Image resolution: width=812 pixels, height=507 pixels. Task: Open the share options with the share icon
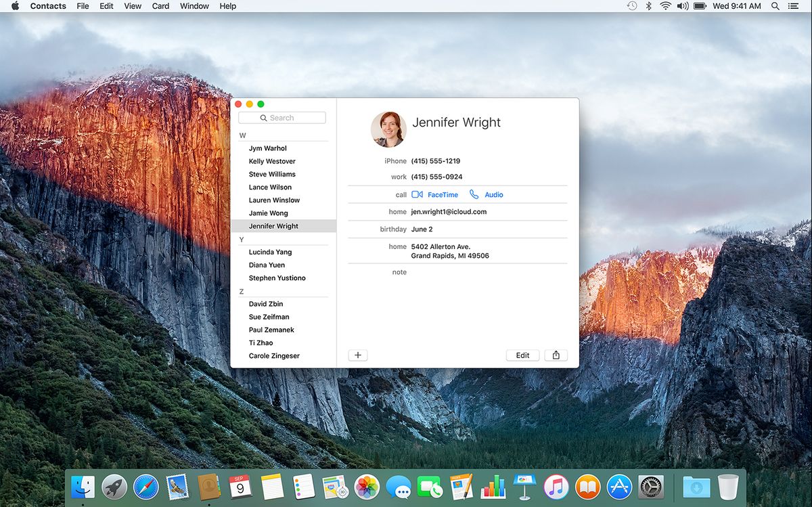coord(556,355)
